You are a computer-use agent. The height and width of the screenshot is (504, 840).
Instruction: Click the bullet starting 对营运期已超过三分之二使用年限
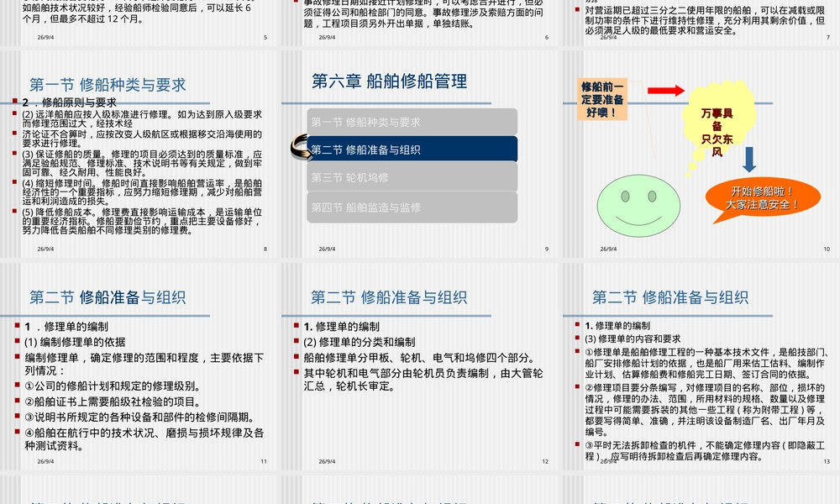(705, 20)
